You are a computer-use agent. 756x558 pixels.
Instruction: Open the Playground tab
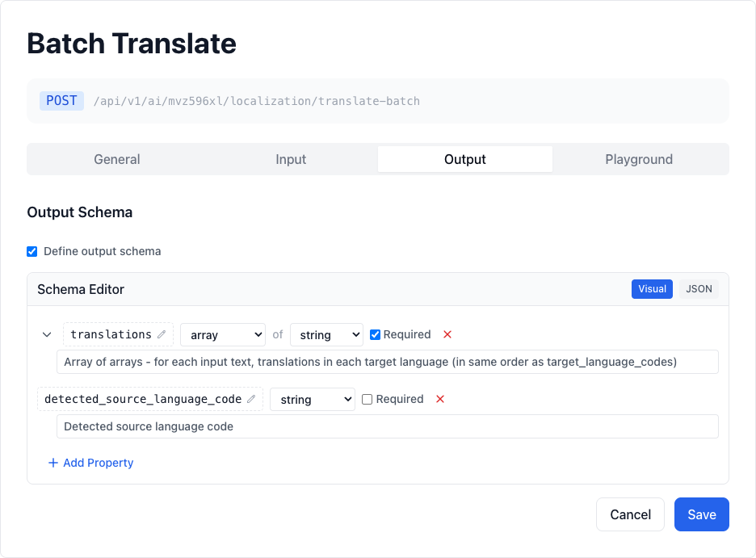(x=639, y=159)
